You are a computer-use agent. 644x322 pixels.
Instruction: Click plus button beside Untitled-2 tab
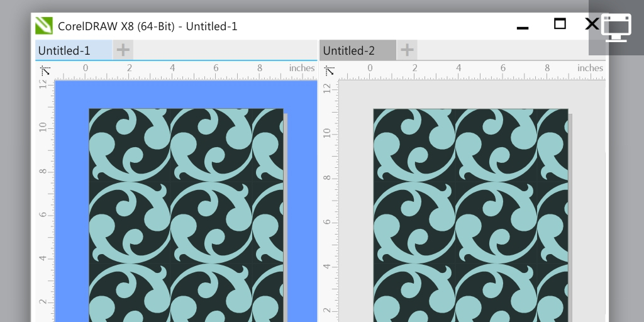click(x=407, y=50)
